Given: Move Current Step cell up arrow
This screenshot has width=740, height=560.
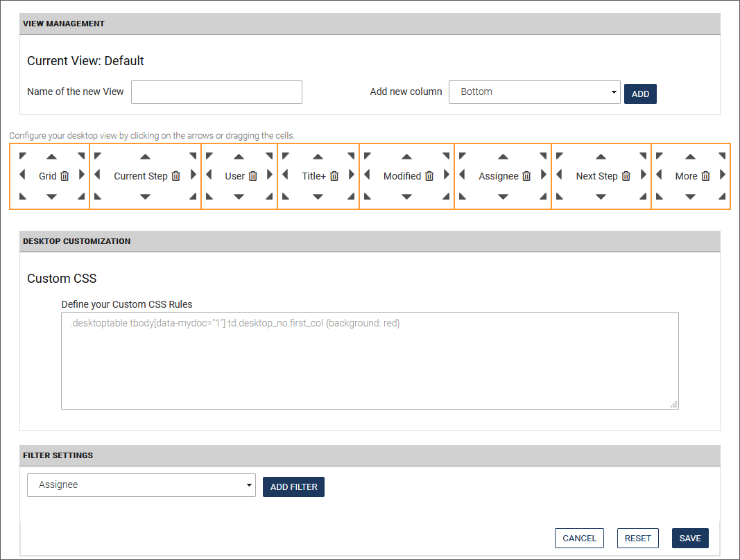Looking at the screenshot, I should 146,157.
